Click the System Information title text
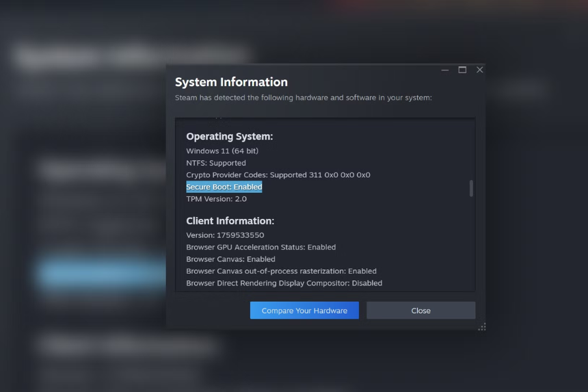The height and width of the screenshot is (392, 588). (x=231, y=82)
